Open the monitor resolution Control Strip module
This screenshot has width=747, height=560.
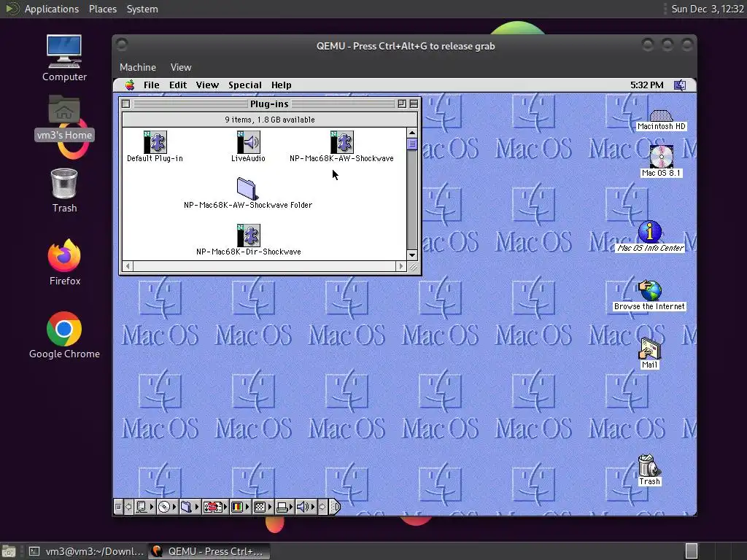coord(260,507)
